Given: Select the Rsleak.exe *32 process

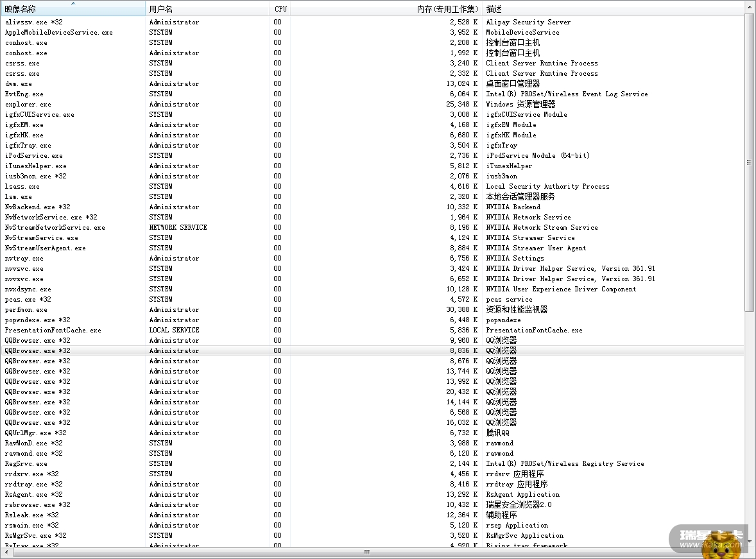Looking at the screenshot, I should coord(372,515).
